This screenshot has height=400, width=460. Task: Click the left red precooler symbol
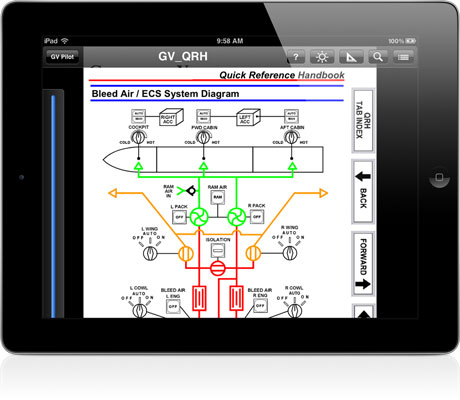point(199,298)
